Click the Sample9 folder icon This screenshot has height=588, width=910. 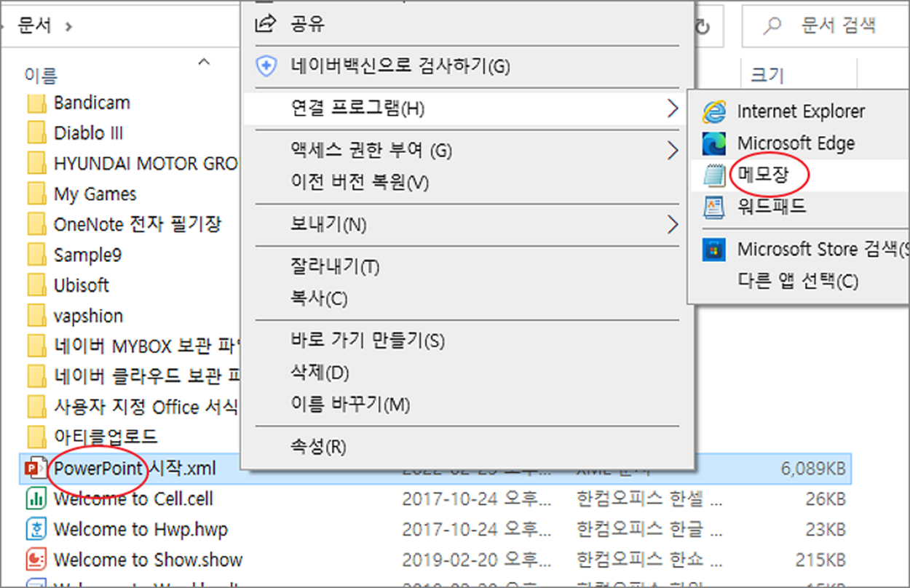click(36, 255)
